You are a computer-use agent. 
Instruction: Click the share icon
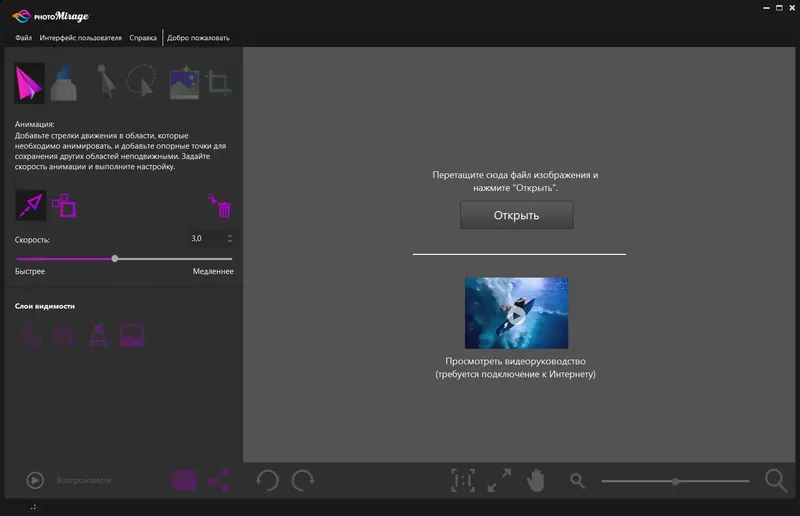[x=219, y=480]
